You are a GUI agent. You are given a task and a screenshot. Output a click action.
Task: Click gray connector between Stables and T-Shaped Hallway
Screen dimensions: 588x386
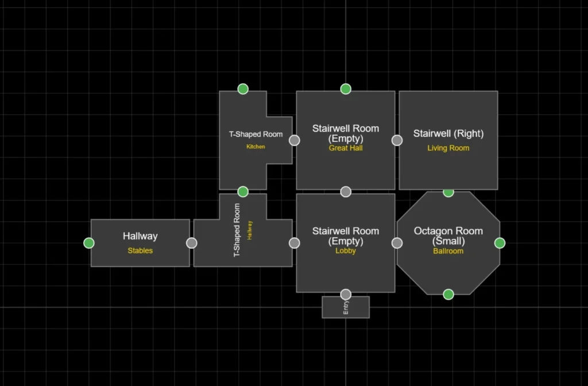192,243
